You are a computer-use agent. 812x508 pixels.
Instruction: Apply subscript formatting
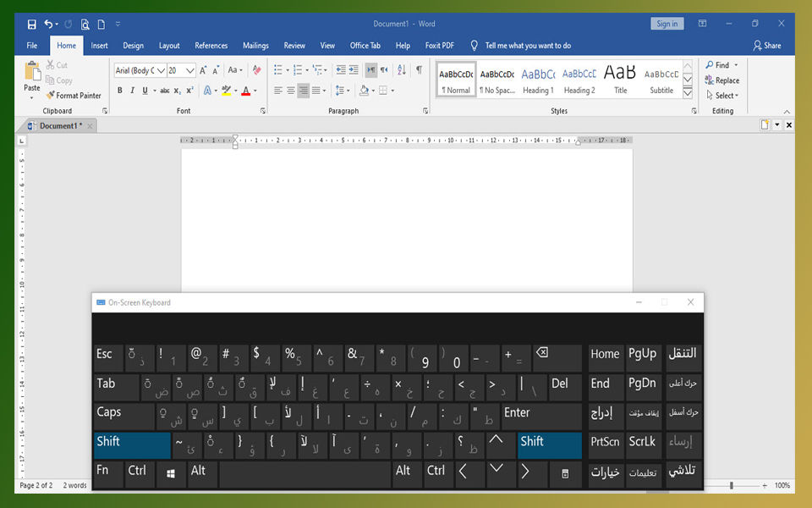(178, 91)
